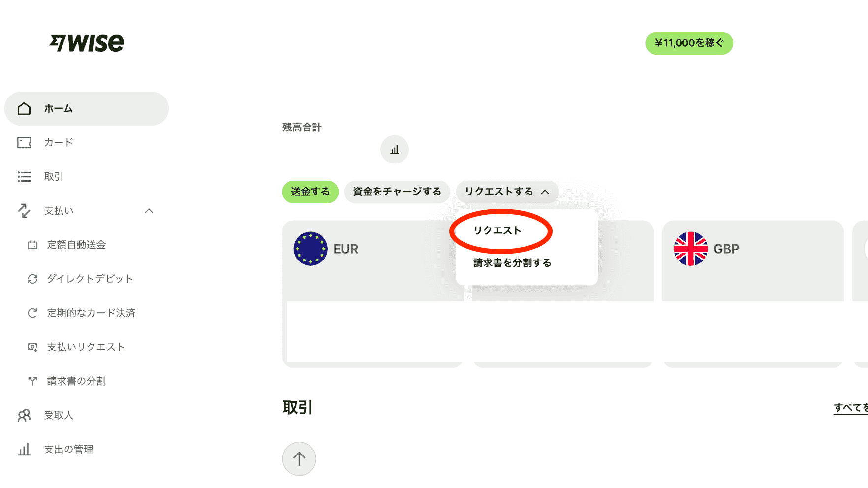
Task: Click the spending management bar chart icon
Action: coord(24,449)
